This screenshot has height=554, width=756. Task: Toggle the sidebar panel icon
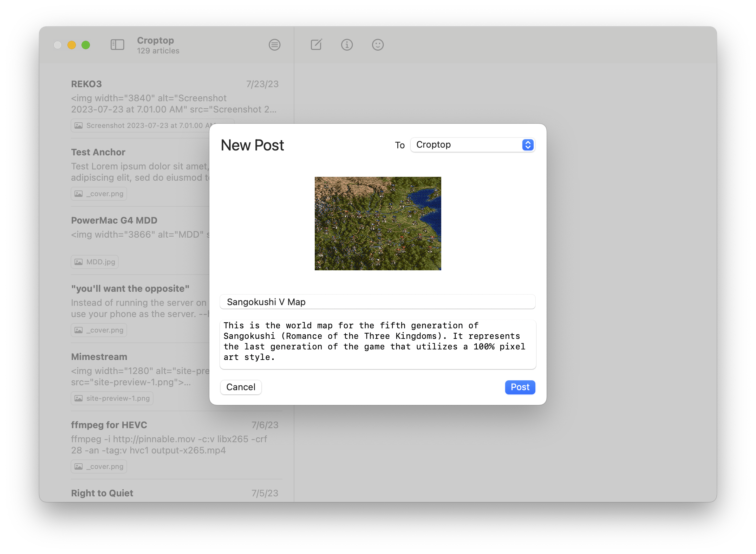(x=117, y=45)
